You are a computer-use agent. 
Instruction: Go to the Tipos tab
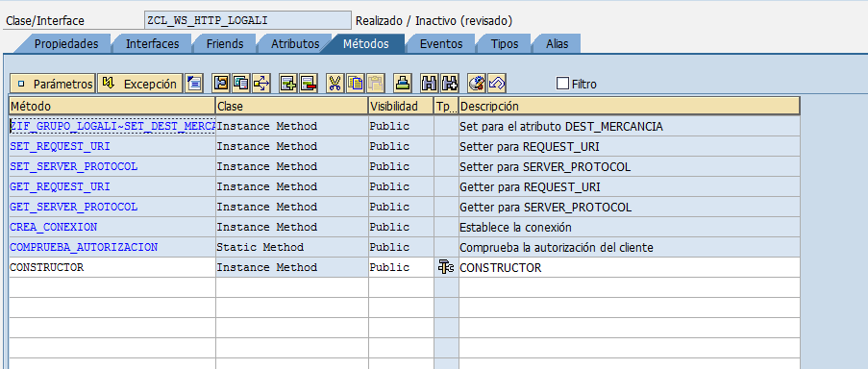505,43
